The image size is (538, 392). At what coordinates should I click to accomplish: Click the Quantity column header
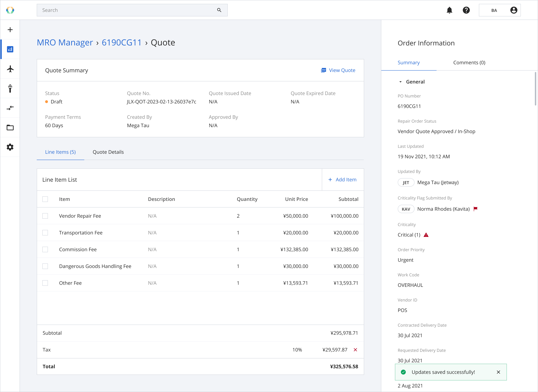pos(247,199)
